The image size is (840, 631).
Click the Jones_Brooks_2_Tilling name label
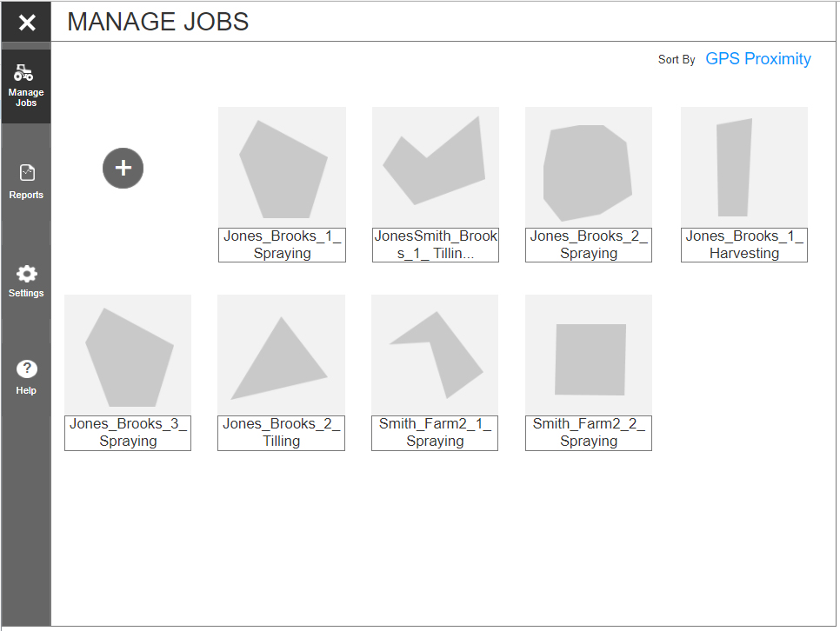point(281,433)
